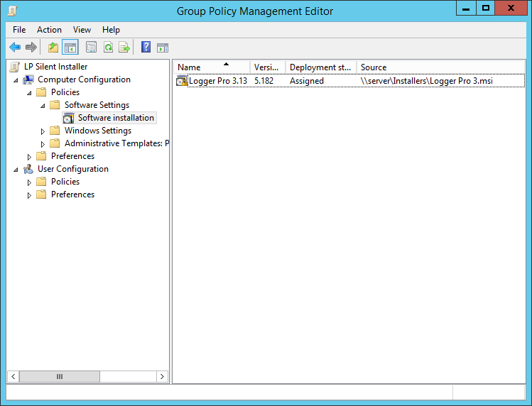Image resolution: width=532 pixels, height=406 pixels.
Task: Maximize the Group Policy Management Editor window
Action: [x=486, y=8]
